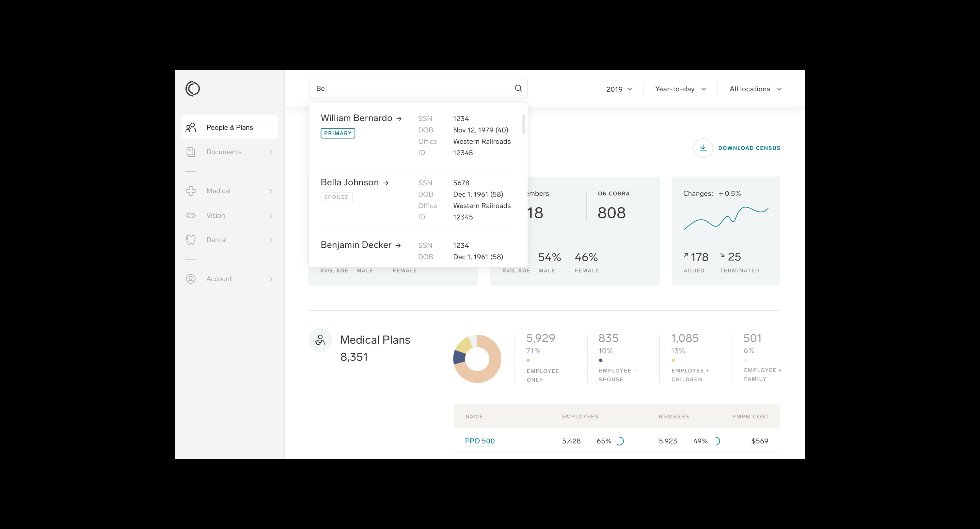This screenshot has height=529, width=980.
Task: Click the magnifier search icon
Action: click(518, 88)
